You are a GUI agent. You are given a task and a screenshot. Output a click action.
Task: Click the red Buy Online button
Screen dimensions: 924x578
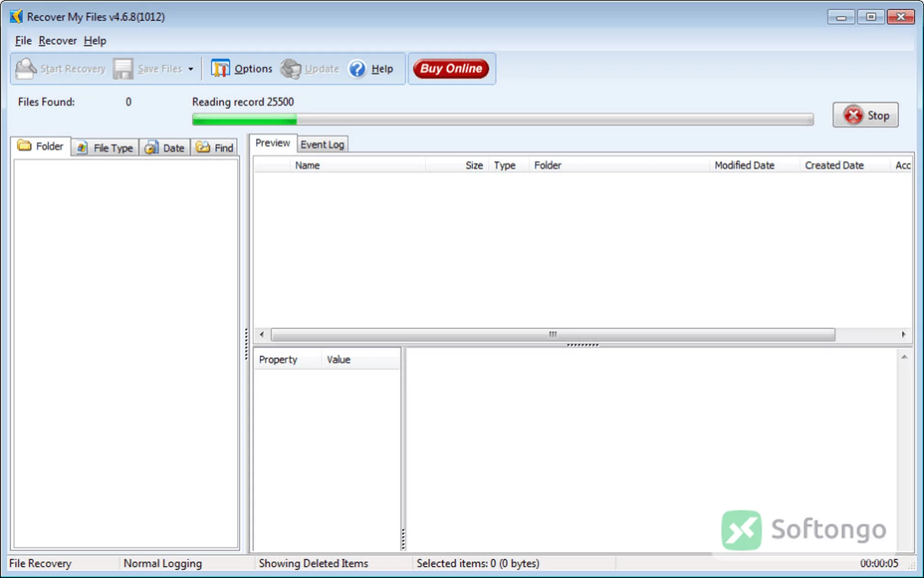click(x=451, y=68)
